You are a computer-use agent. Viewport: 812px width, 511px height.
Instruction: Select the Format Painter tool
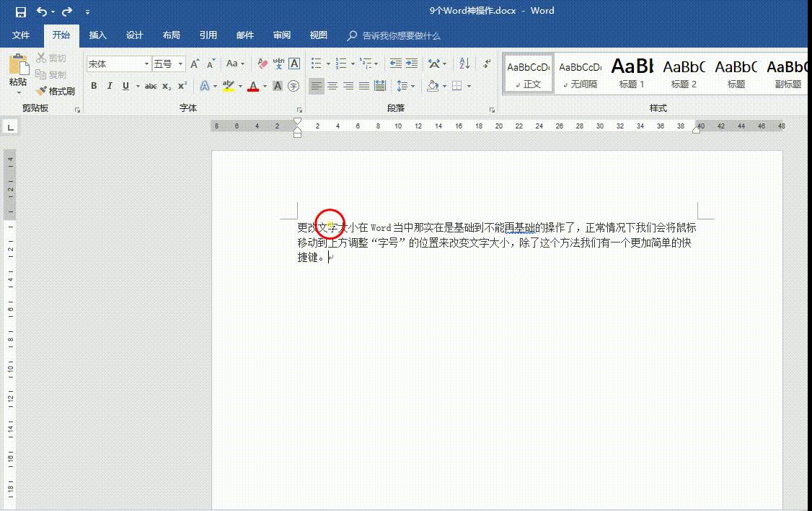[57, 90]
